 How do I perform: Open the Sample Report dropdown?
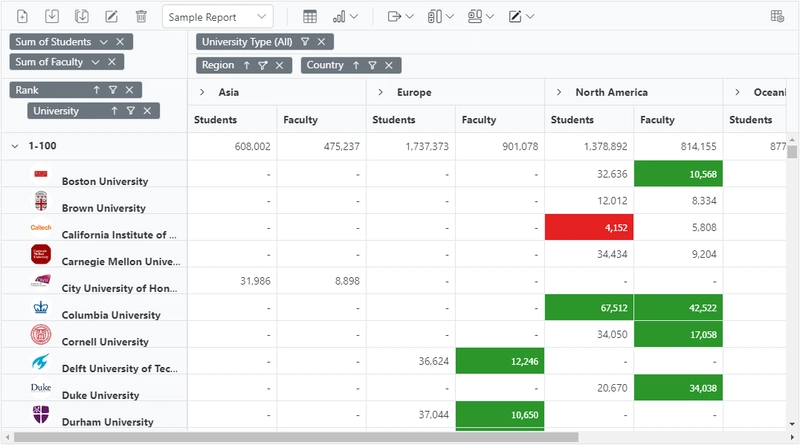point(218,17)
